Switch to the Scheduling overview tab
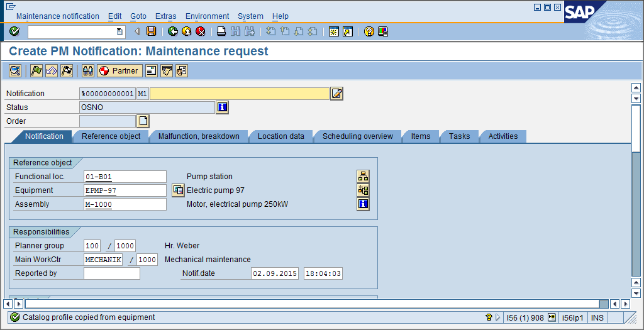 358,136
